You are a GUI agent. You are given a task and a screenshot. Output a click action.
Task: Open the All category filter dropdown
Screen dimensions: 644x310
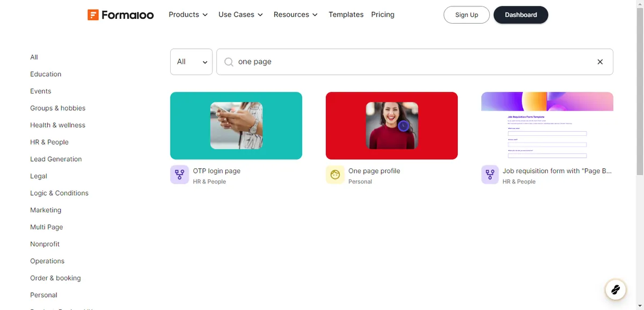pos(191,61)
